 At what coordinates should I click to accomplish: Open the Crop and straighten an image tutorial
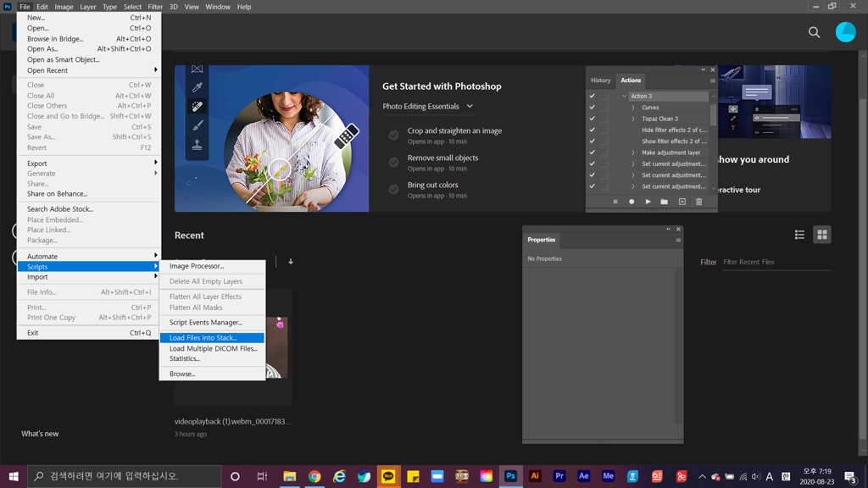(x=454, y=130)
